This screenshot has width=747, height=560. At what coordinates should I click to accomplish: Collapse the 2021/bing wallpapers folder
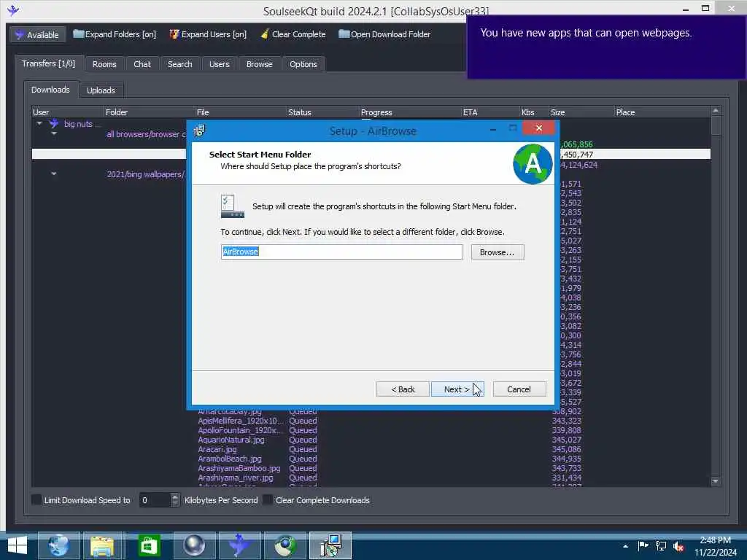tap(54, 174)
